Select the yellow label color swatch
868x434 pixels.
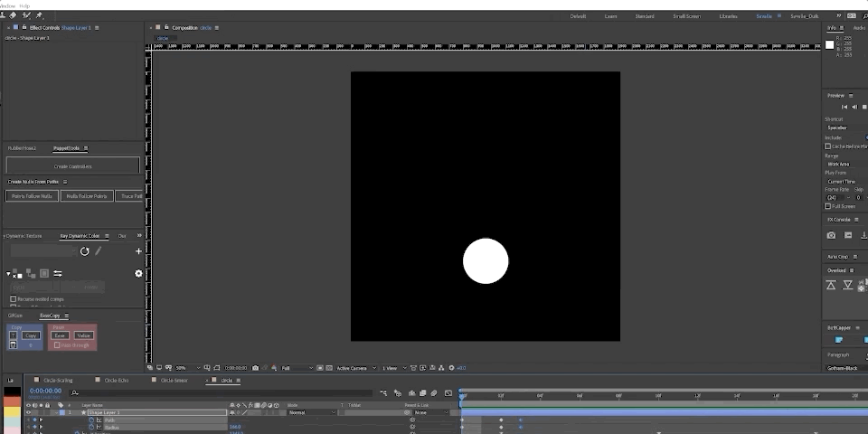(x=11, y=412)
